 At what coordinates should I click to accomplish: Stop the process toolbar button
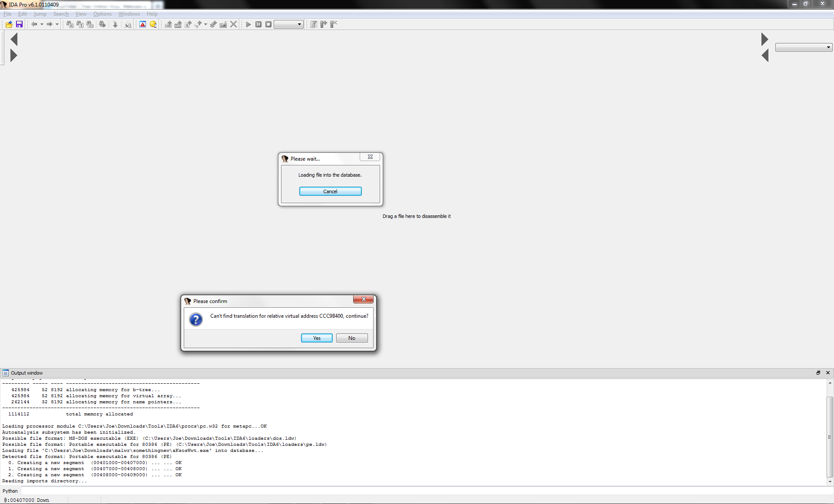point(268,24)
